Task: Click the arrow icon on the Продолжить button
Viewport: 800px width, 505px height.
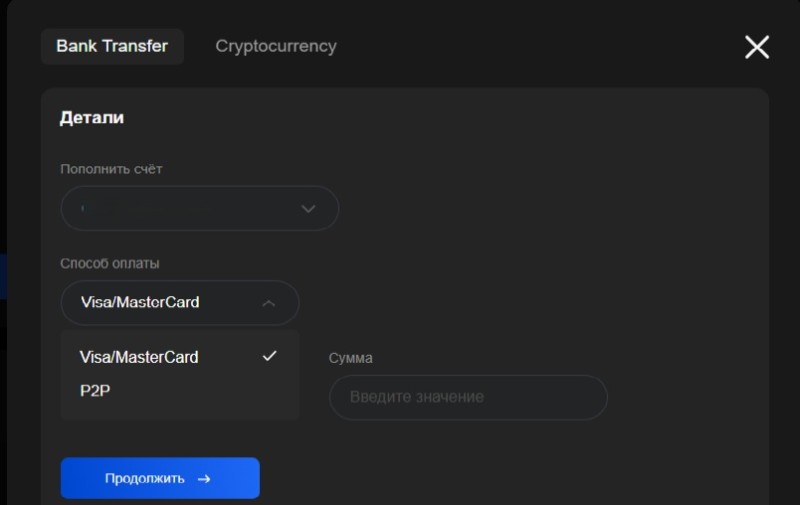Action: point(204,479)
